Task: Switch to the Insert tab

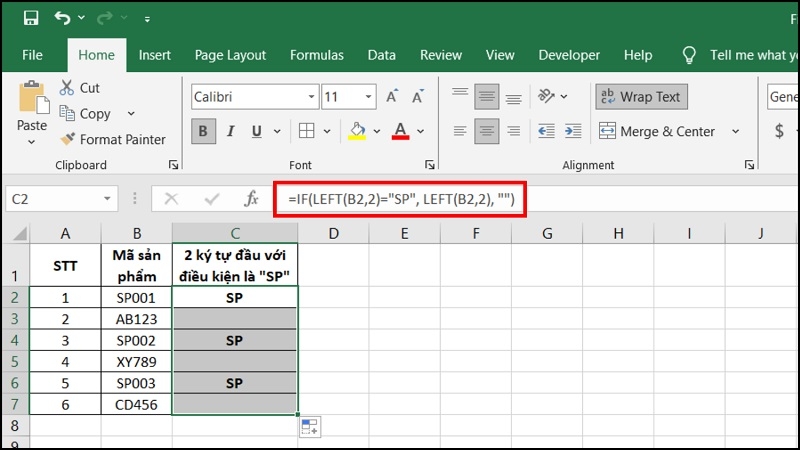Action: coord(155,55)
